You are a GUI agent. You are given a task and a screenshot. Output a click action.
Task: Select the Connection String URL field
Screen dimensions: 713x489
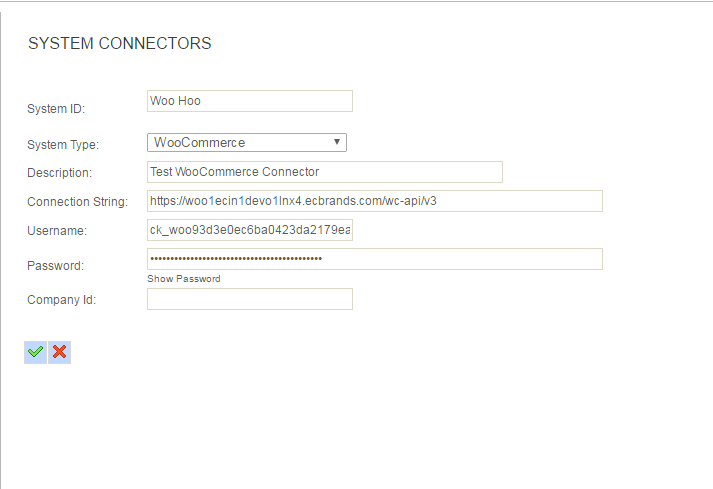click(x=375, y=201)
